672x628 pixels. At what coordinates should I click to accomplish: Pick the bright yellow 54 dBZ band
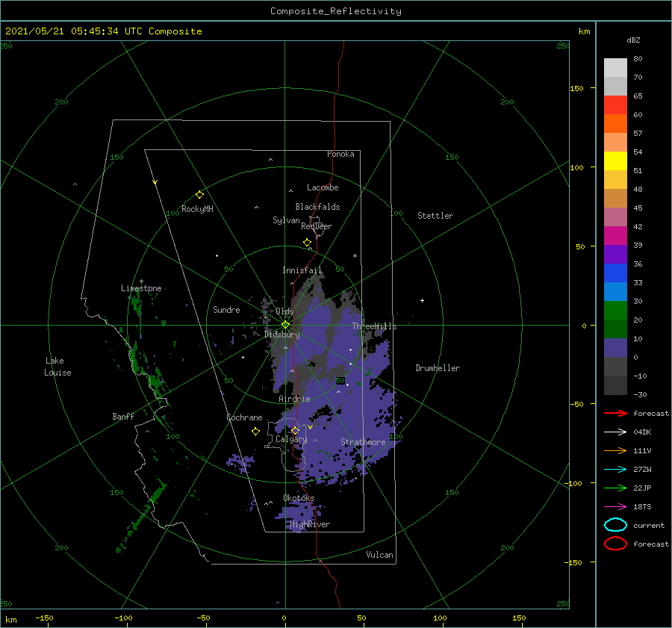615,161
